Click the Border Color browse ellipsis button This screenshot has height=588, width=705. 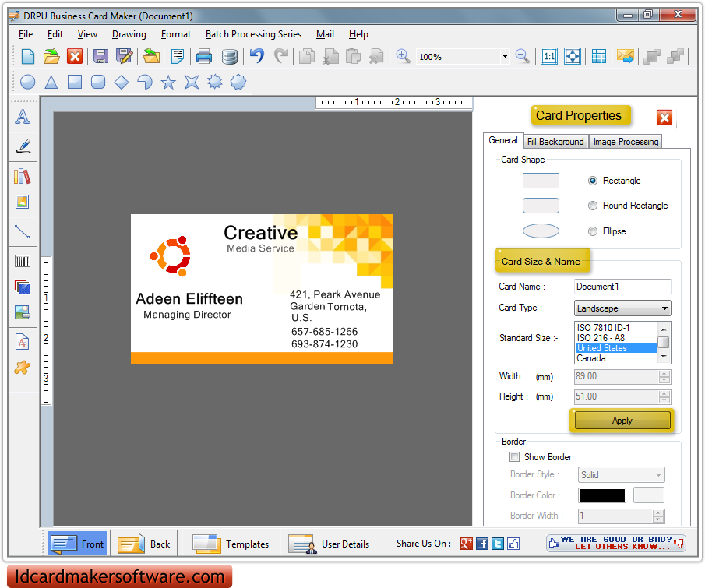(x=648, y=495)
